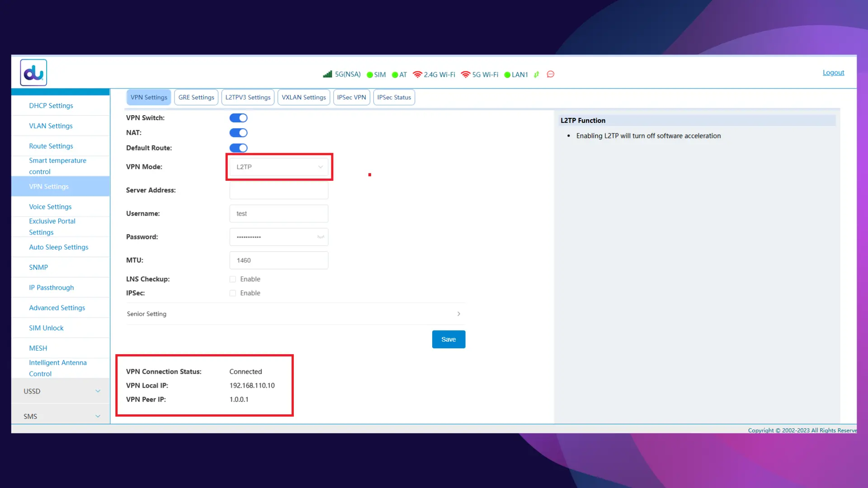The width and height of the screenshot is (868, 488).
Task: Select VPN Settings in the sidebar
Action: (61, 186)
